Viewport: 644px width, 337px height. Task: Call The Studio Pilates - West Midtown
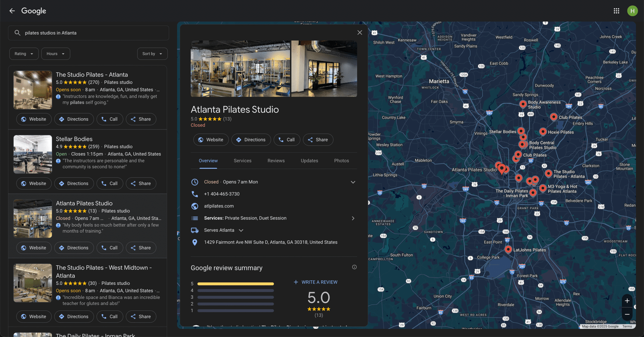[x=109, y=316]
